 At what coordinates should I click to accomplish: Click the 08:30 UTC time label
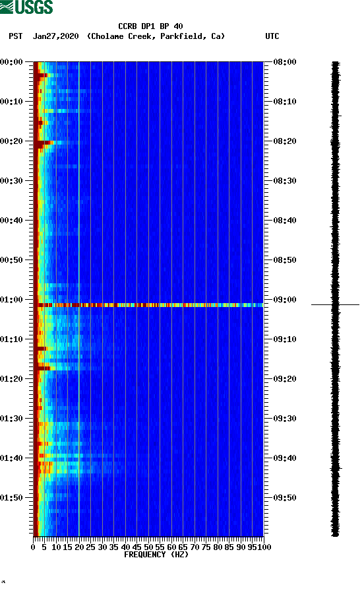(x=285, y=181)
